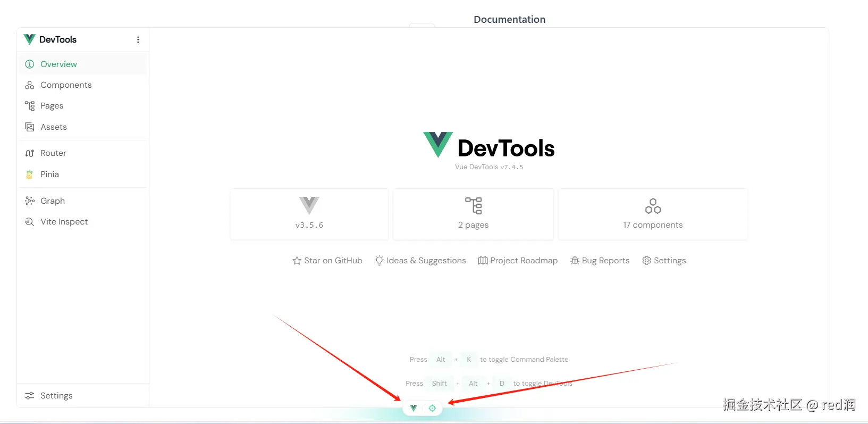Click the Documentation heading
The width and height of the screenshot is (868, 424).
pos(510,20)
